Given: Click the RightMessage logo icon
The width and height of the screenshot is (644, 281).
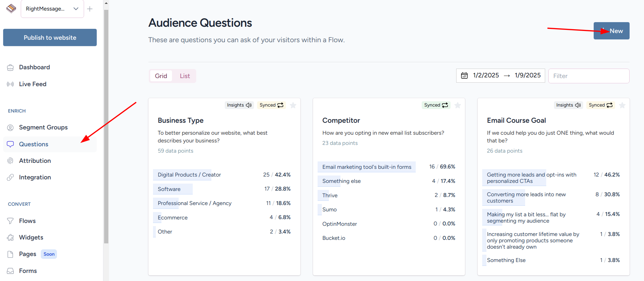Looking at the screenshot, I should tap(11, 8).
